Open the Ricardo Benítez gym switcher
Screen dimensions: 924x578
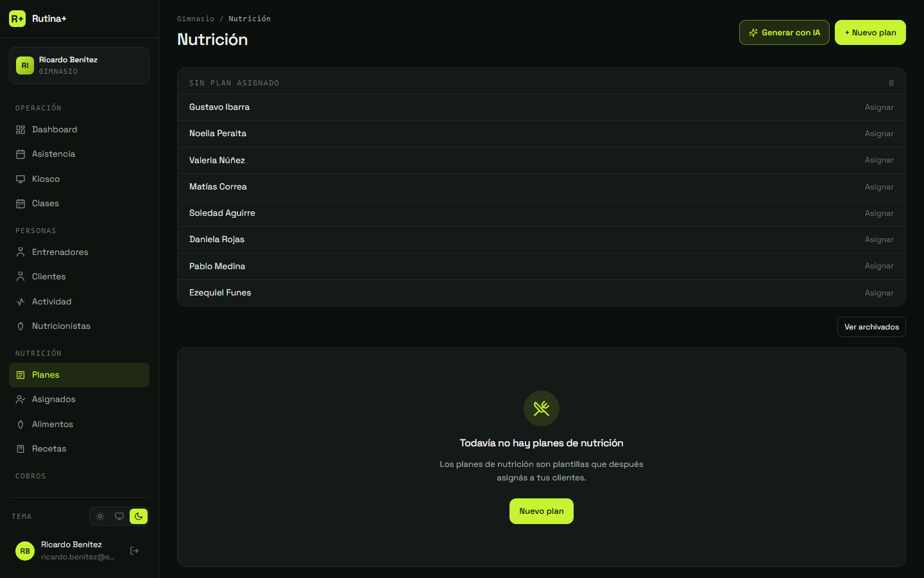coord(79,66)
